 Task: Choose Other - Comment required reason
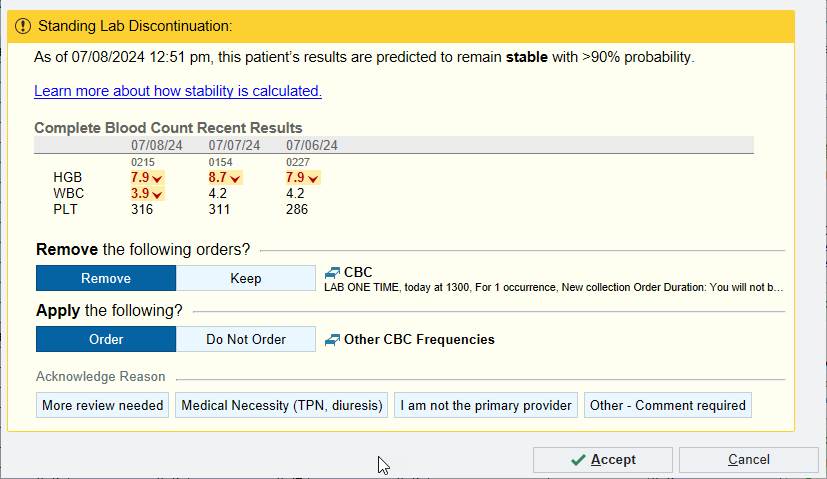[668, 405]
